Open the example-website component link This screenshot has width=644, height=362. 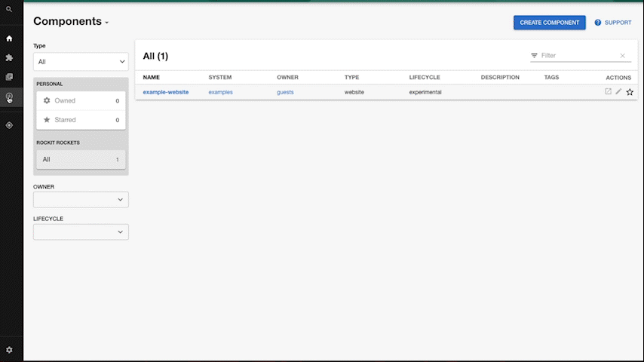tap(166, 92)
